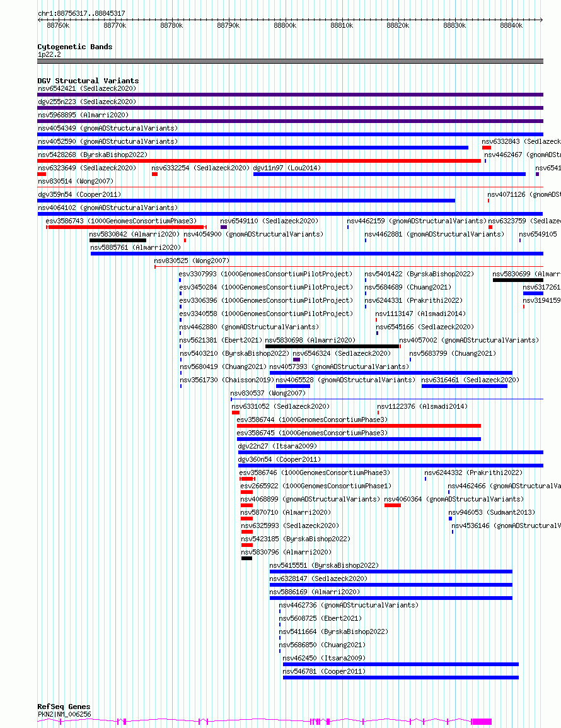Click nsv4065528 (gnomADStructuralVariants) label
The width and height of the screenshot is (561, 728).
pyautogui.click(x=345, y=380)
